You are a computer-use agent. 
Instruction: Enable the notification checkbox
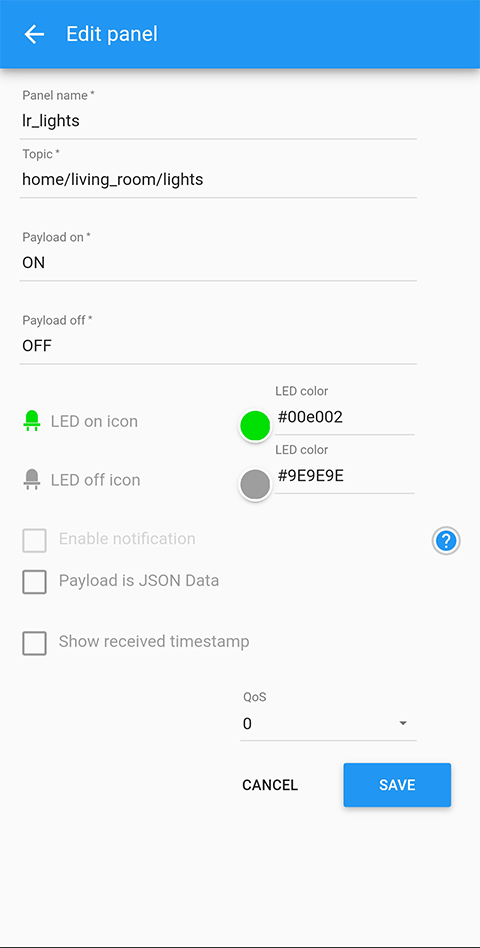point(34,540)
